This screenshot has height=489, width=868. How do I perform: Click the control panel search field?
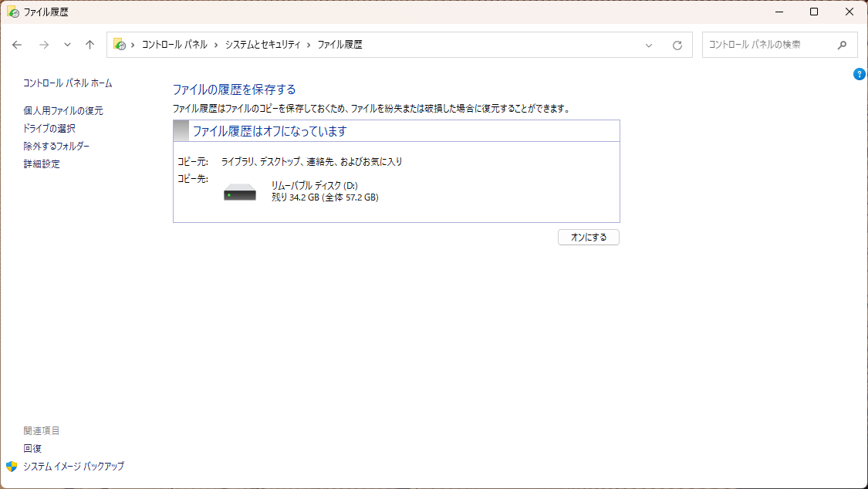(768, 45)
